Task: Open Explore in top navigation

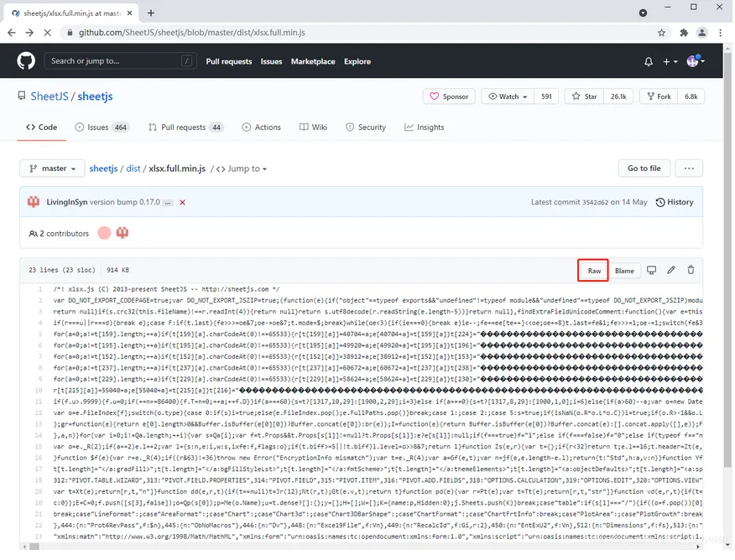Action: coord(357,61)
